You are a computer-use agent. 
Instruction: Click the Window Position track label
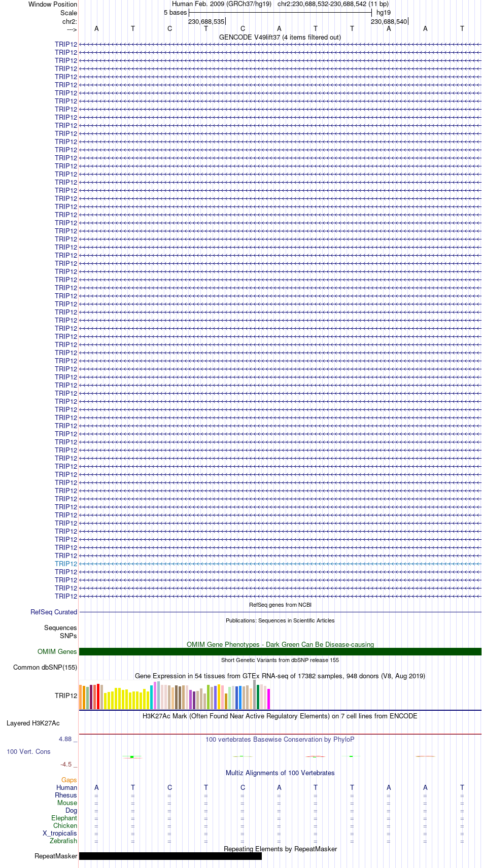(53, 5)
